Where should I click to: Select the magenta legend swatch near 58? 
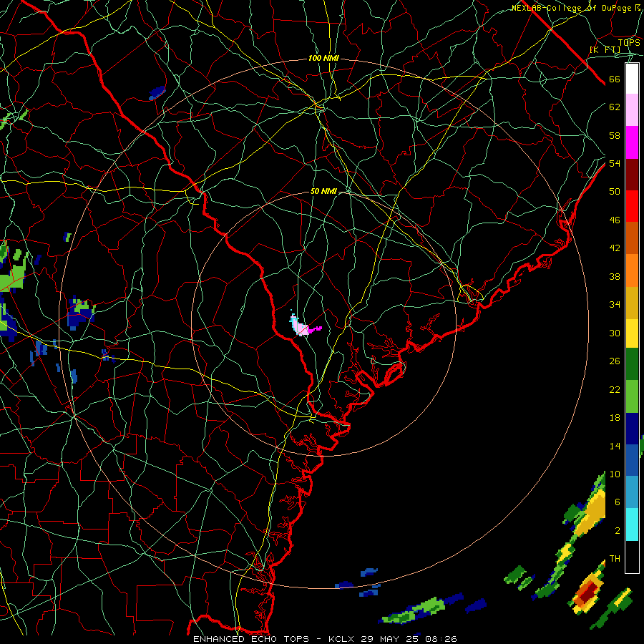click(632, 142)
